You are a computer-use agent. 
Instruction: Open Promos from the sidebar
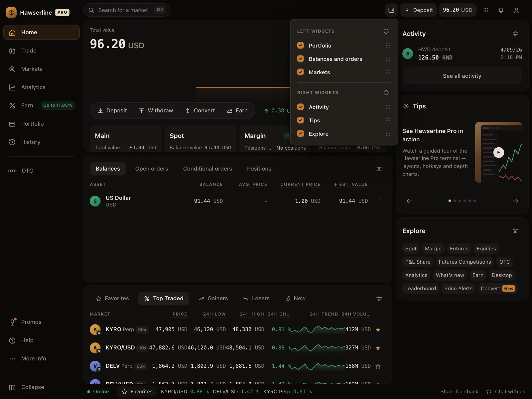(42, 322)
